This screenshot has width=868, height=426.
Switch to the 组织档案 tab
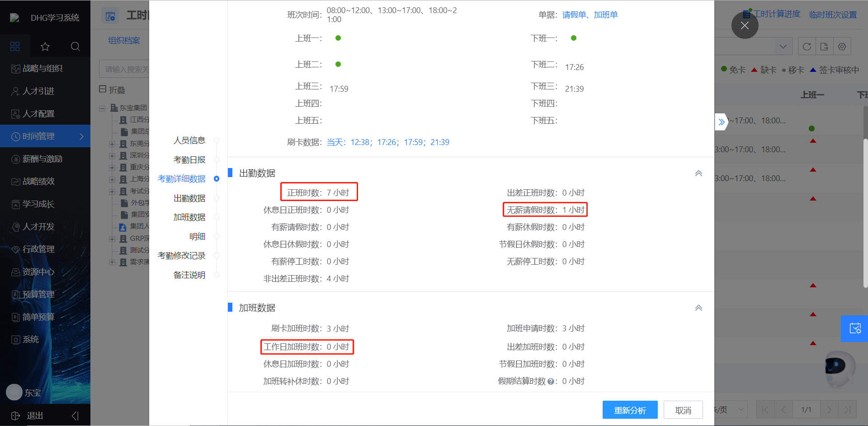[124, 40]
